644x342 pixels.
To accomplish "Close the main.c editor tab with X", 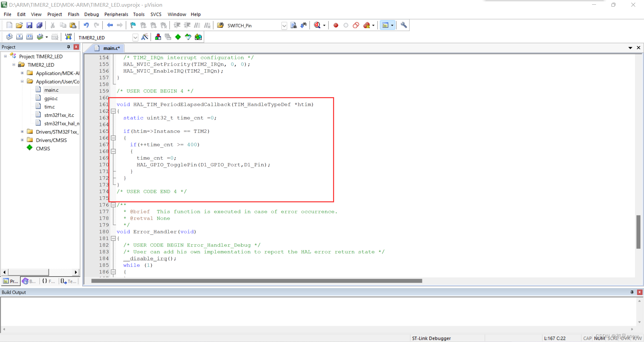I will pyautogui.click(x=639, y=48).
